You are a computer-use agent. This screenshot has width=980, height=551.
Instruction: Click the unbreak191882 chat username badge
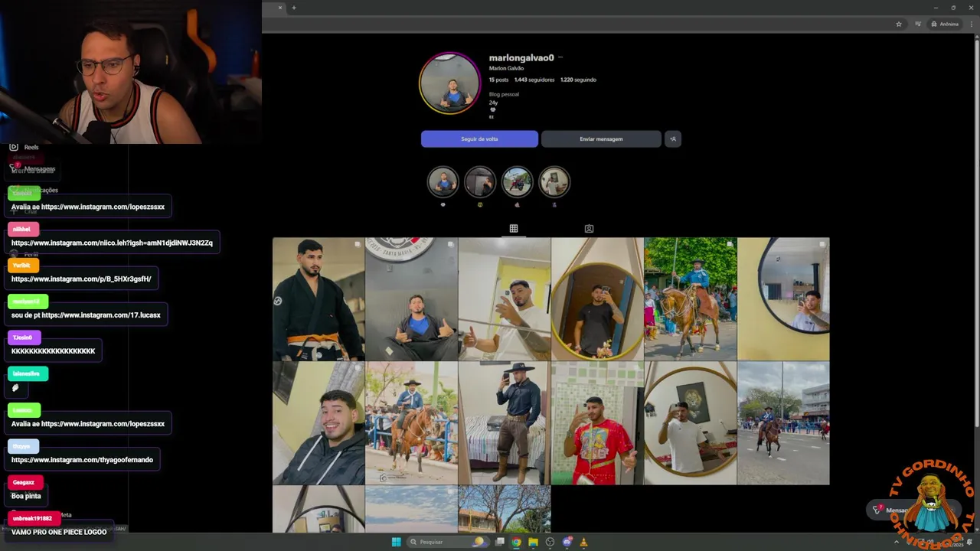34,518
